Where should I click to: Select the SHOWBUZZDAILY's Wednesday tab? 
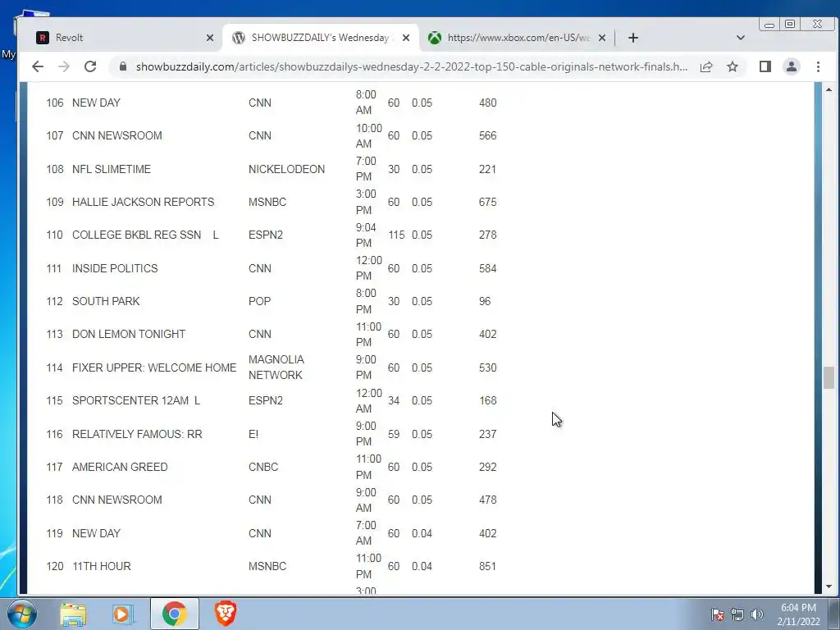click(321, 38)
